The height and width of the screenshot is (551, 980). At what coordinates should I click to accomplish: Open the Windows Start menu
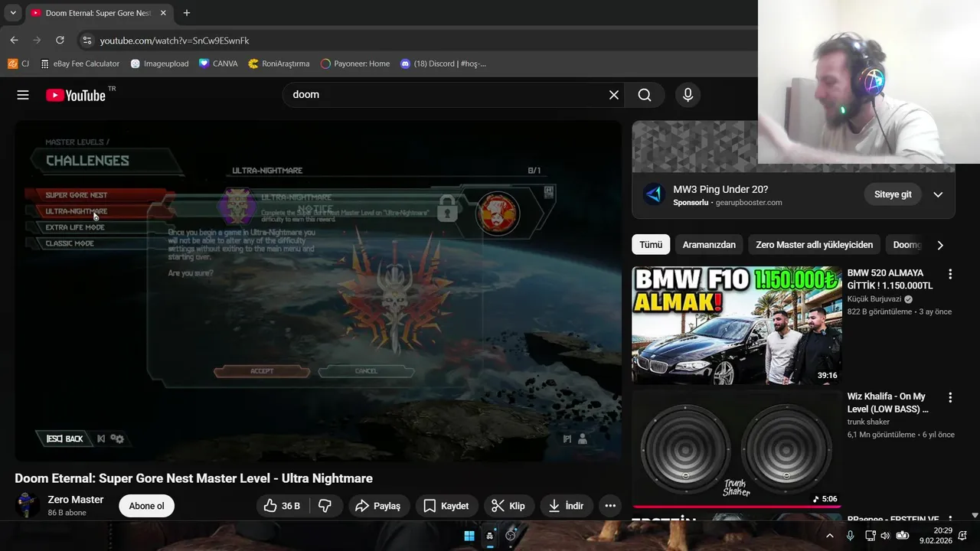469,536
